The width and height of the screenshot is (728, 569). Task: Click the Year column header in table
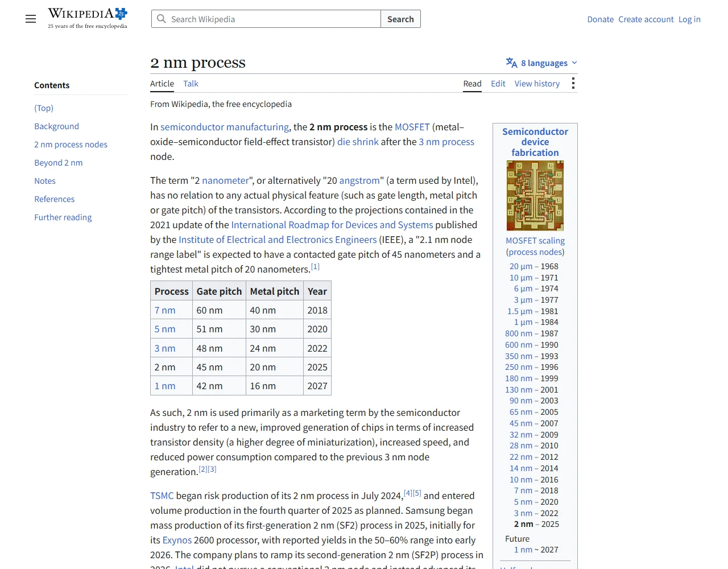point(317,291)
